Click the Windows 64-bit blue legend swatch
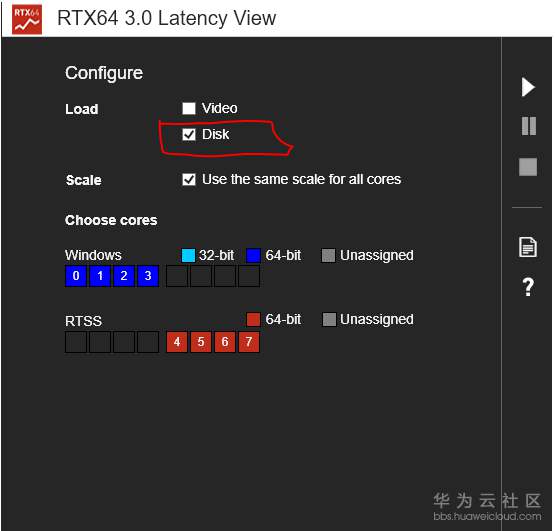 pyautogui.click(x=253, y=255)
